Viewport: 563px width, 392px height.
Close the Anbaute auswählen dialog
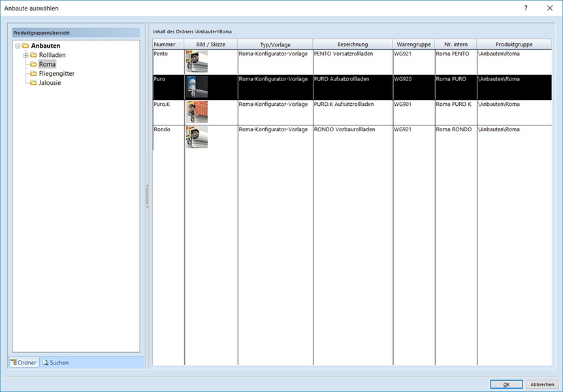tap(550, 8)
